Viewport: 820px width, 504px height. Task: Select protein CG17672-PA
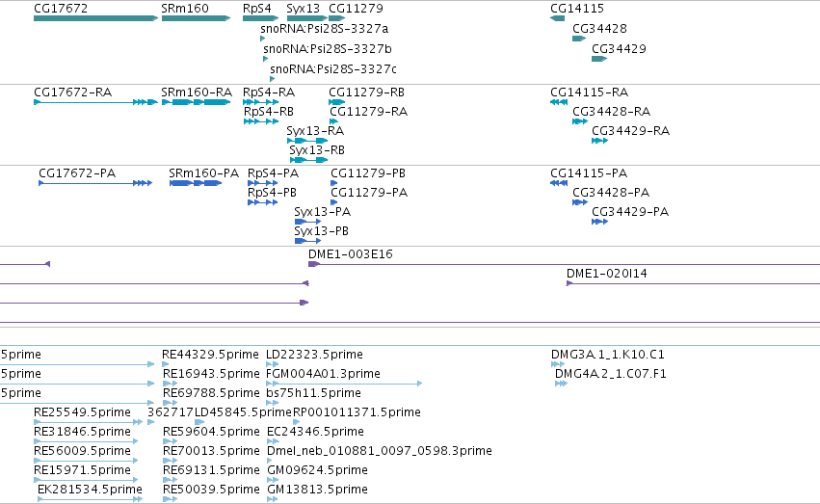pyautogui.click(x=77, y=173)
